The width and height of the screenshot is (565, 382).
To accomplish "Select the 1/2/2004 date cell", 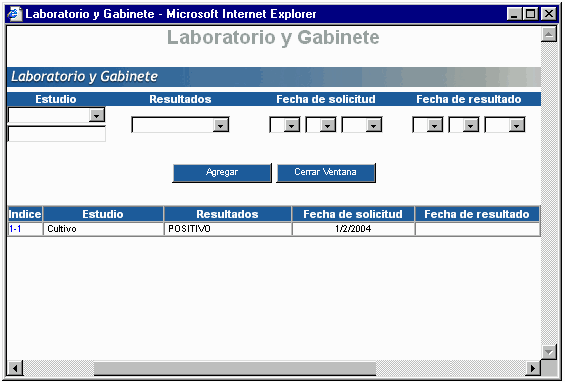I will point(353,229).
